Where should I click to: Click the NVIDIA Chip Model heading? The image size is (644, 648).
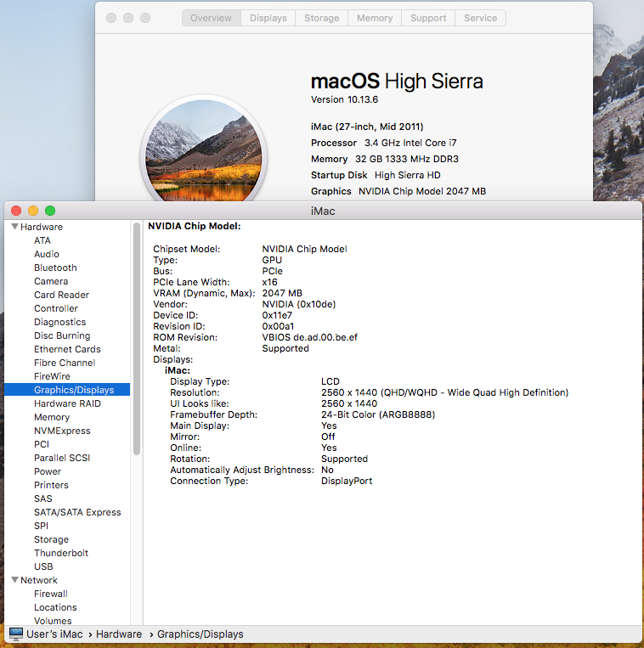click(x=195, y=226)
